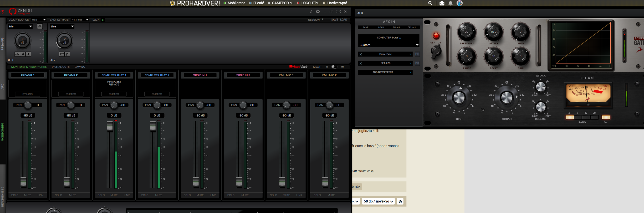
Task: Delete all effects with DEL ALL
Action: 412,27
